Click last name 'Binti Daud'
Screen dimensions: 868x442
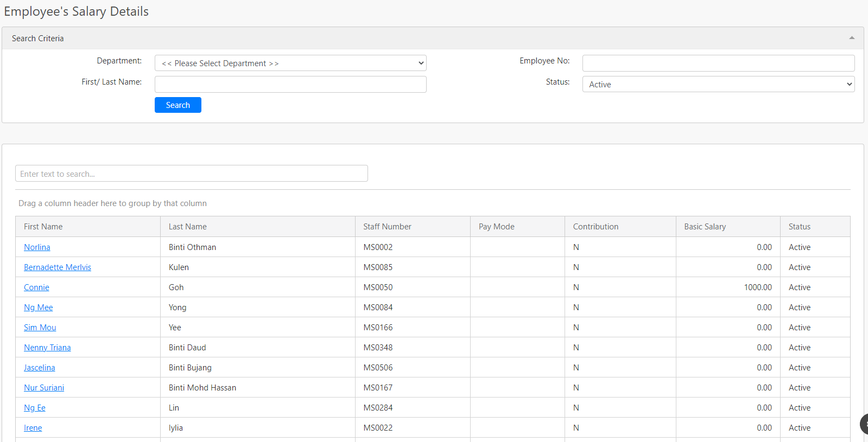187,347
